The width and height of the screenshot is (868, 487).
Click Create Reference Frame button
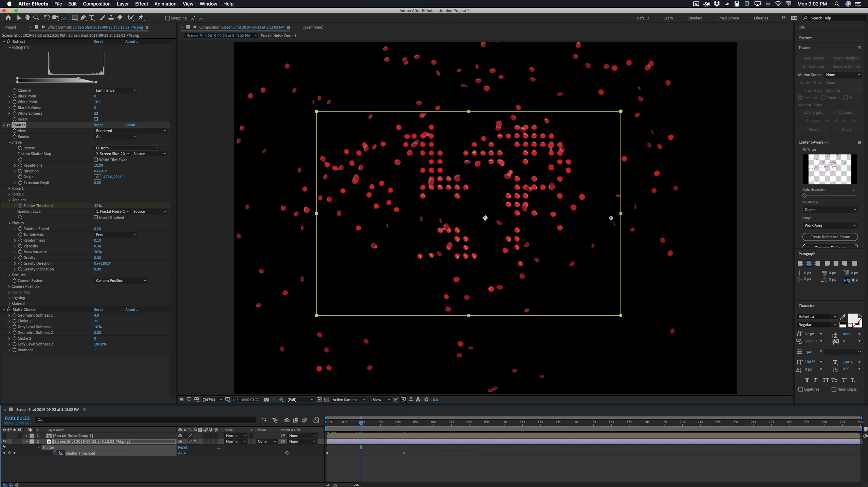point(830,237)
